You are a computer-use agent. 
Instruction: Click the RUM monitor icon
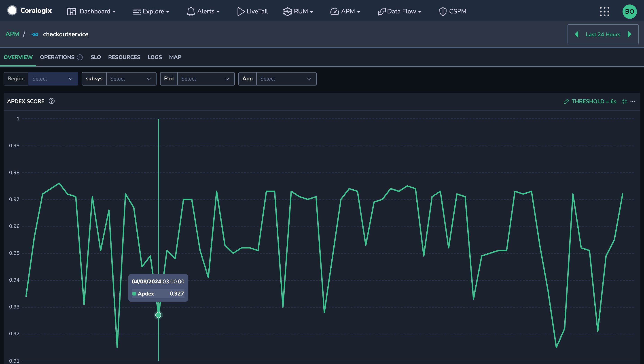tap(288, 11)
